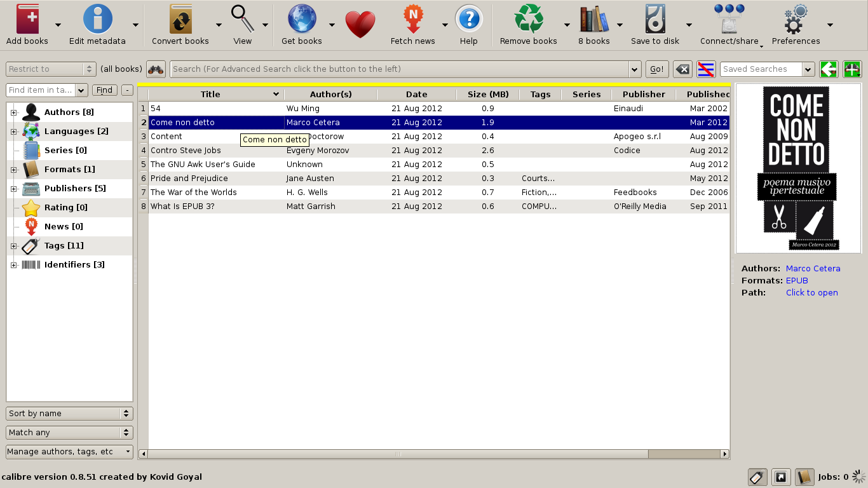Expand the Formats [1] tree node
The width and height of the screenshot is (868, 488).
tap(13, 170)
